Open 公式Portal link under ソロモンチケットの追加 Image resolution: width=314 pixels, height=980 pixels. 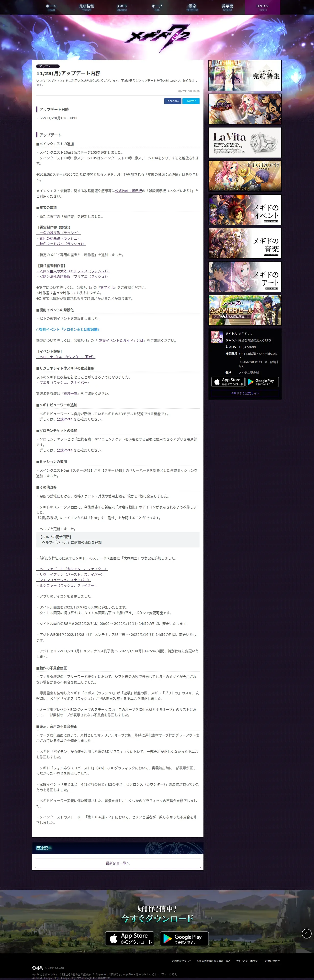click(65, 450)
